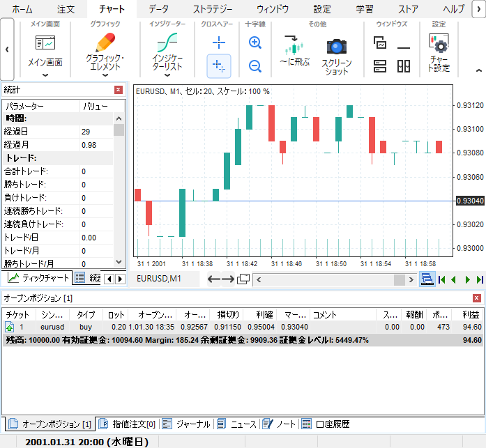Image resolution: width=486 pixels, height=448 pixels.
Task: Open the データ ribbon tab
Action: coord(158,9)
